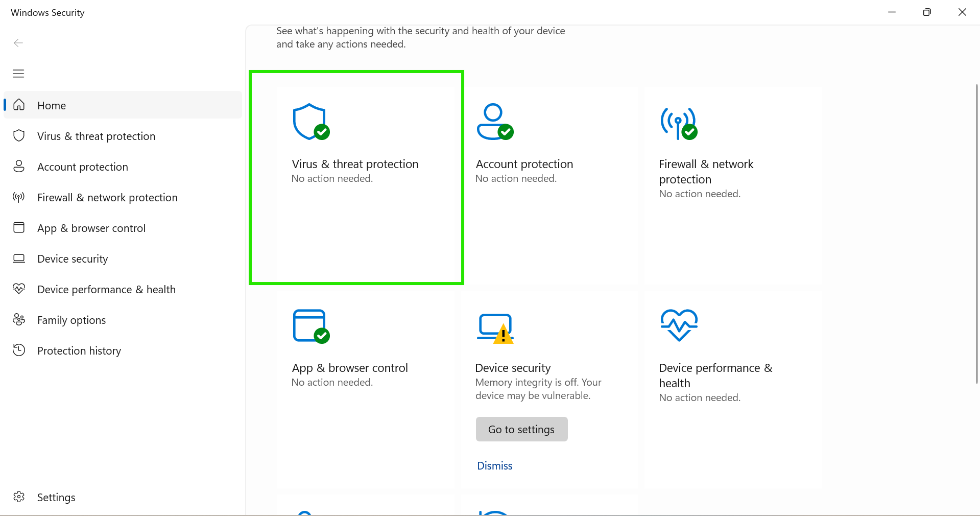Click the Go to settings button
The height and width of the screenshot is (516, 980).
[521, 429]
